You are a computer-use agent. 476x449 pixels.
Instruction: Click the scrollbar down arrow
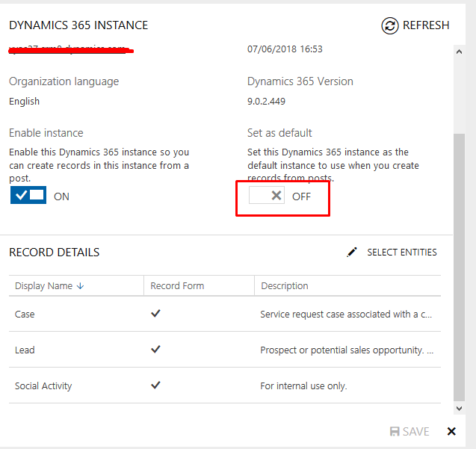[459, 409]
